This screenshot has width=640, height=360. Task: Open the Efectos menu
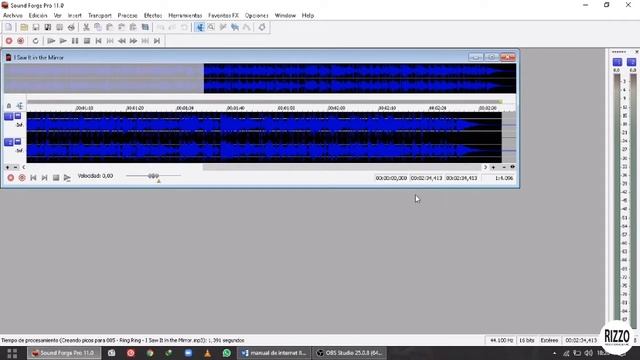(x=153, y=16)
